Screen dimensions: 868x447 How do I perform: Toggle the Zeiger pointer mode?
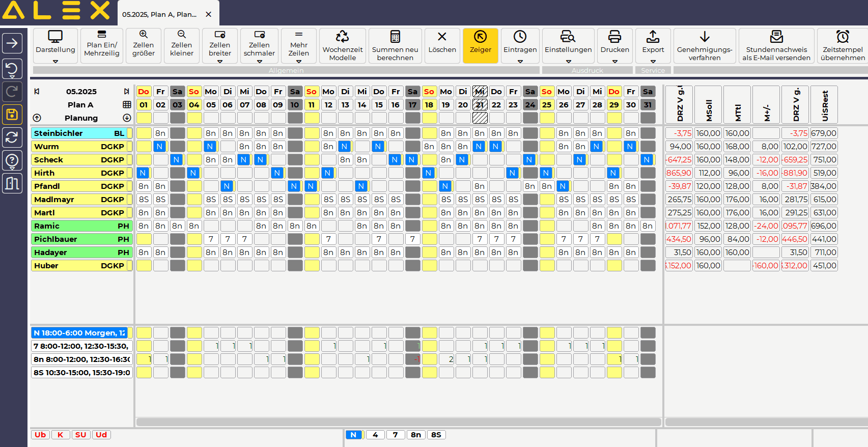coord(480,43)
